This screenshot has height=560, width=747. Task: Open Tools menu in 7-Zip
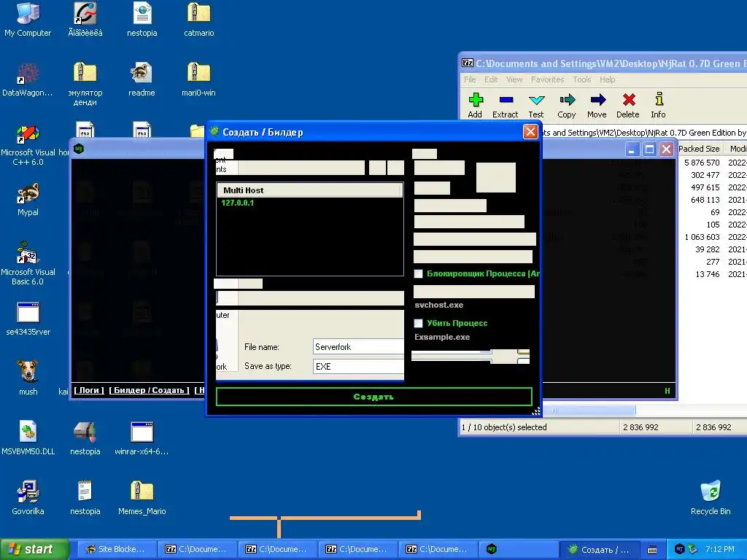(581, 79)
